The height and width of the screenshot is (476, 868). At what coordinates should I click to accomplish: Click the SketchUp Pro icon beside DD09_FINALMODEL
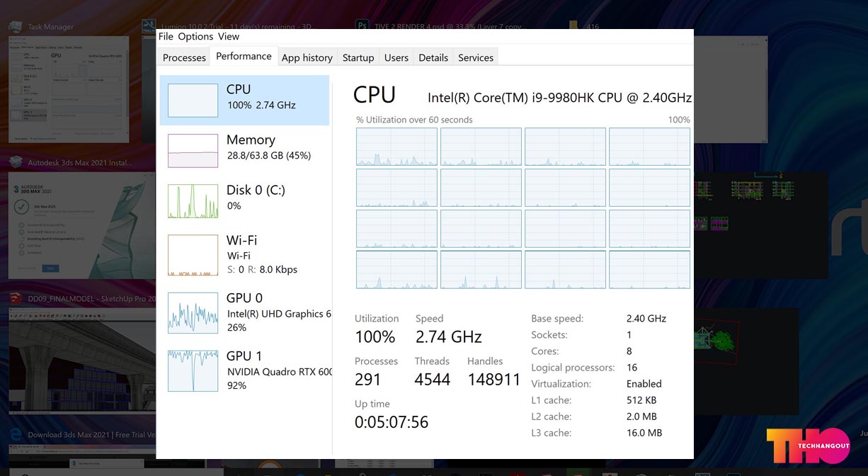click(x=15, y=298)
